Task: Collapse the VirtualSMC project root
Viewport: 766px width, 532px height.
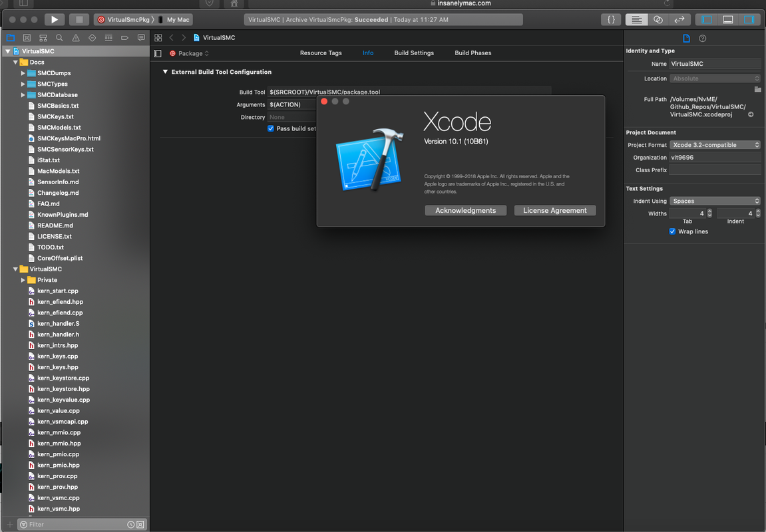Action: [x=8, y=51]
